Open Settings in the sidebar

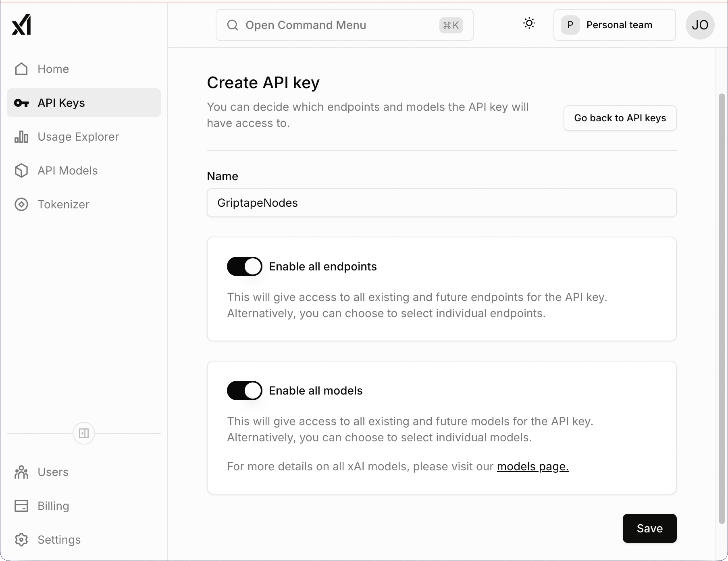[84, 540]
